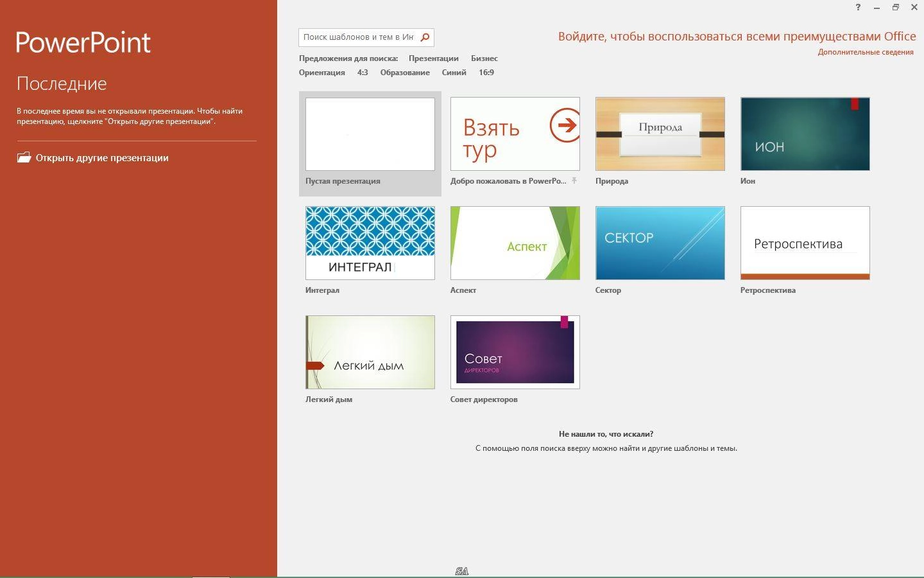Click the Не нашли то, что искали? text
The image size is (924, 578).
(606, 434)
